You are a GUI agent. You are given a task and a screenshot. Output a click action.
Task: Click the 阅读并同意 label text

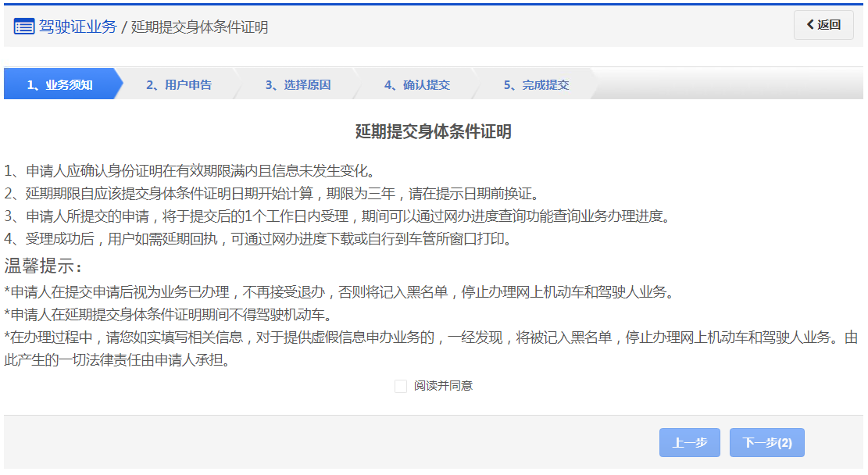coord(443,386)
